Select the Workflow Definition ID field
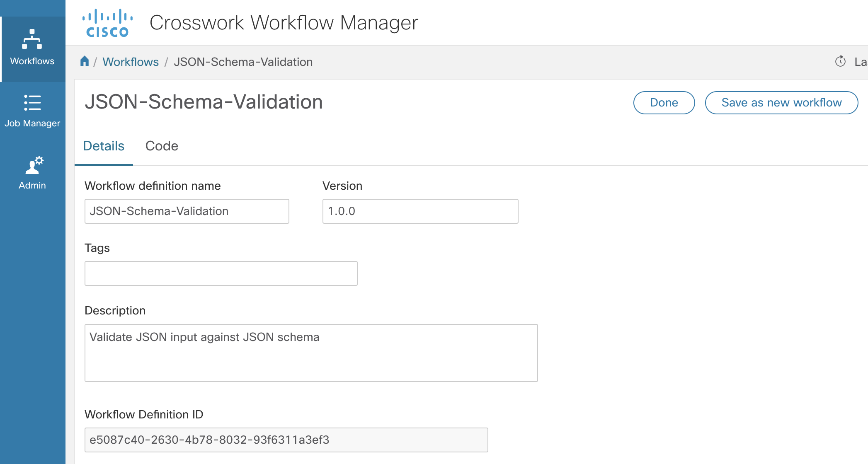The width and height of the screenshot is (868, 464). coord(286,440)
